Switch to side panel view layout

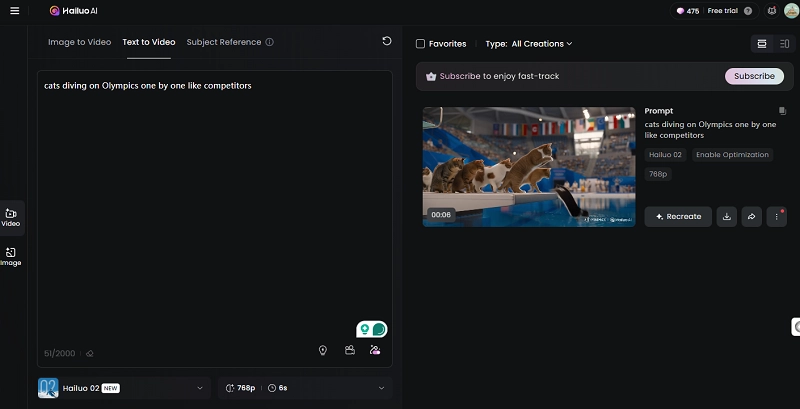[785, 44]
